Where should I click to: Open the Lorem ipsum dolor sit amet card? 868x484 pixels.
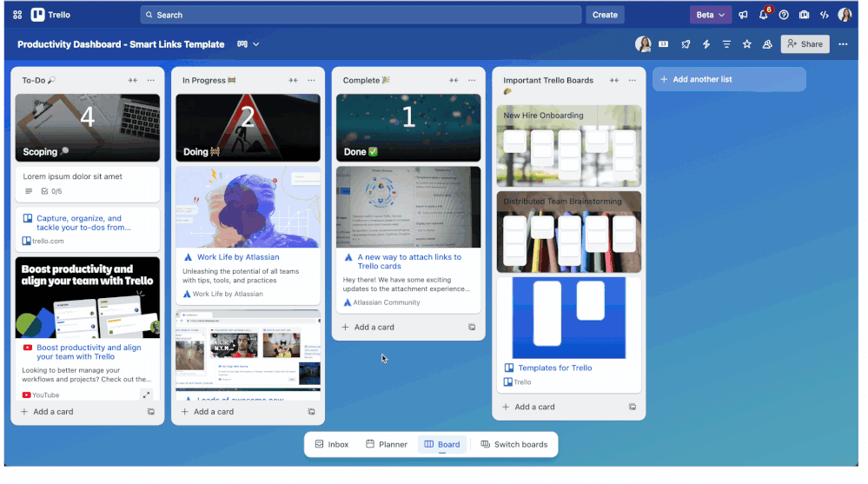coord(88,184)
